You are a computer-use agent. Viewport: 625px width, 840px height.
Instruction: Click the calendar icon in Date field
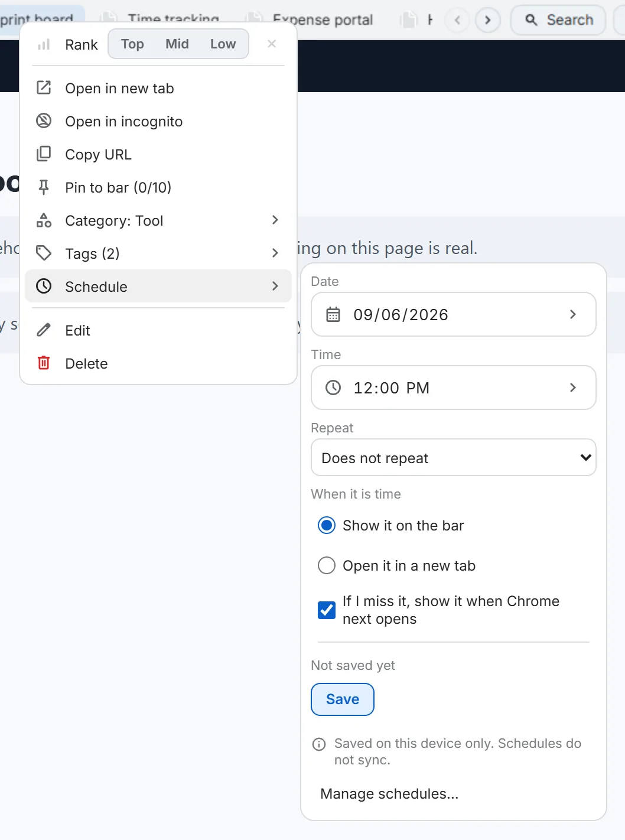point(333,314)
